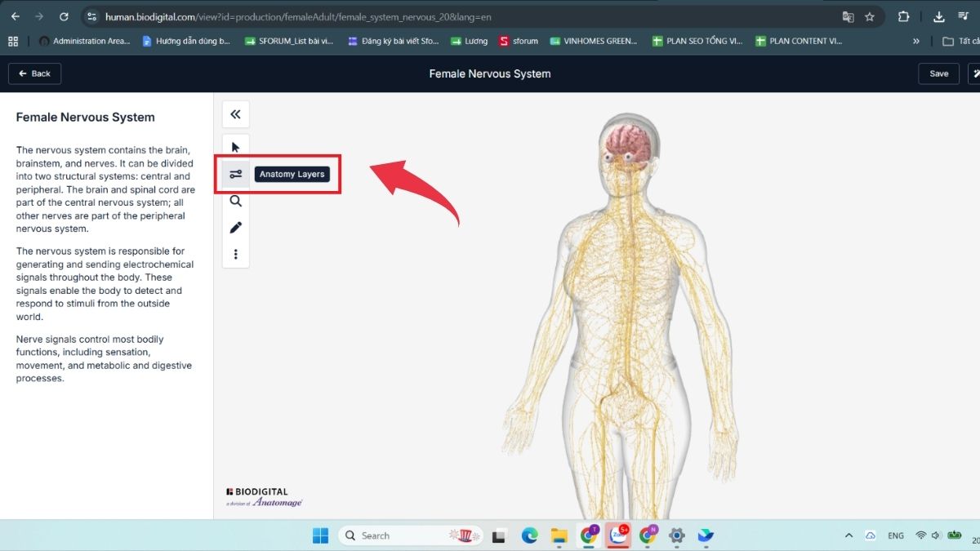Open the Đăng ký bài viết Sfo... bookmark
Viewport: 980px width, 551px height.
tap(394, 41)
